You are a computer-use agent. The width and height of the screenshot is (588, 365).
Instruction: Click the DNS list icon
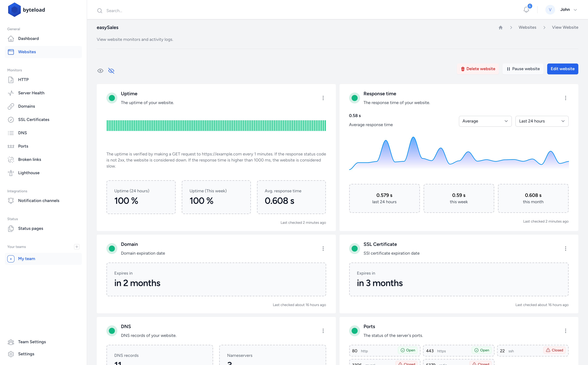coord(11,133)
